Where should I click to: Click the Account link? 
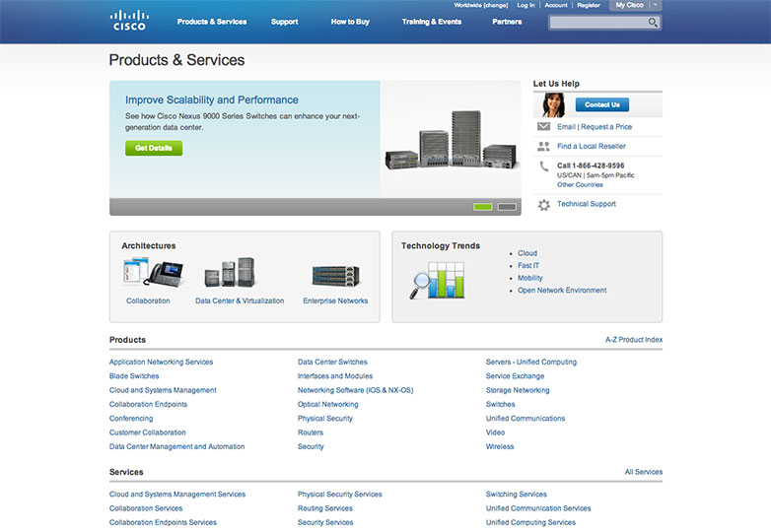pos(556,5)
